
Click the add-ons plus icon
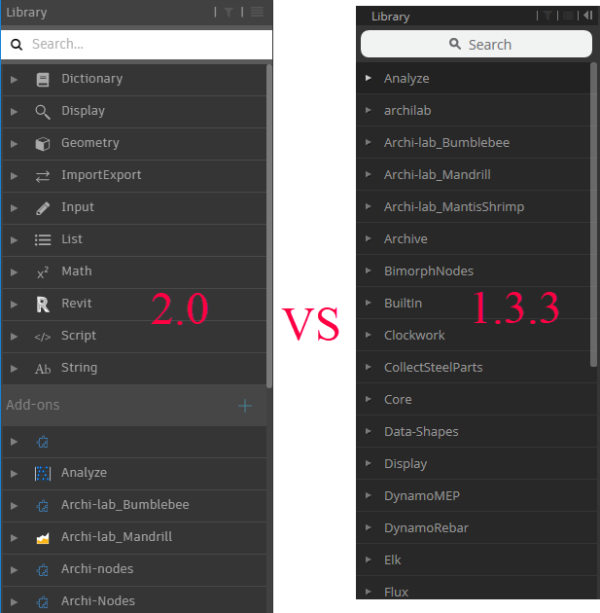click(245, 405)
